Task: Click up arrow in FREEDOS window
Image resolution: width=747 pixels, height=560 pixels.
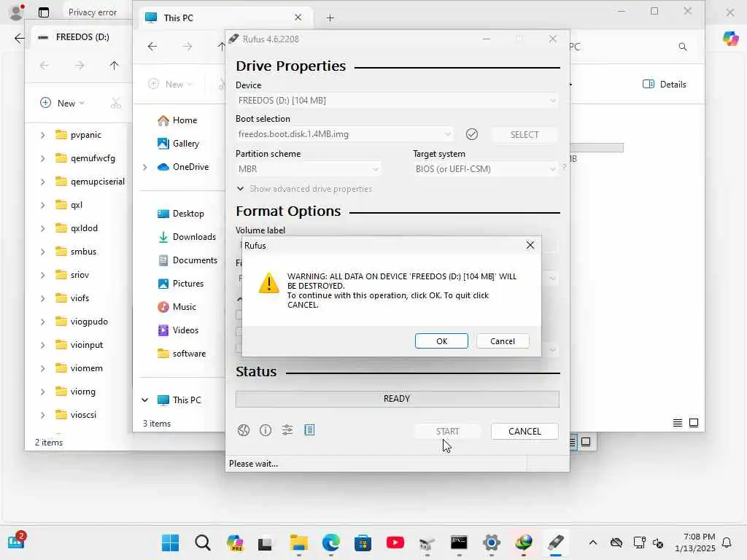Action: pos(114,66)
